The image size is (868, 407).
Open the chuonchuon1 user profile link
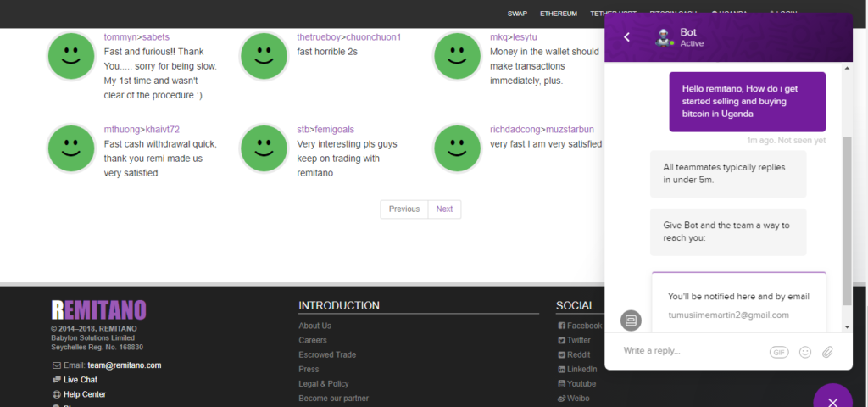(373, 37)
